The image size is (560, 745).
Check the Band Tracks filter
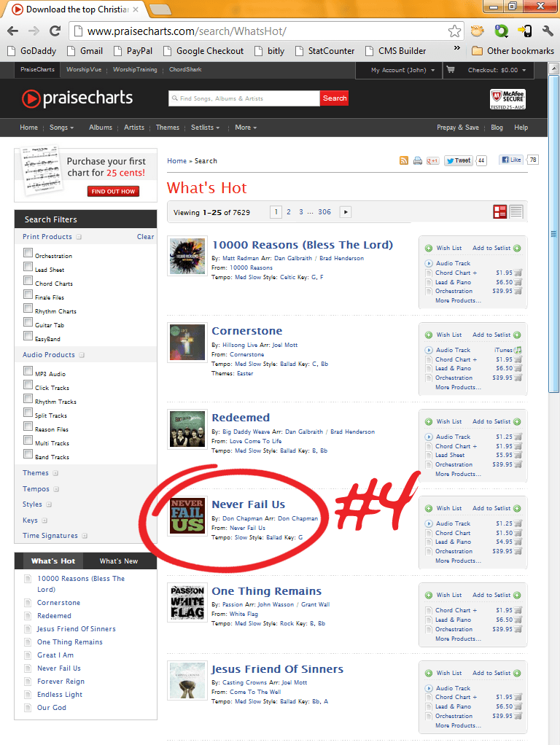click(x=28, y=453)
